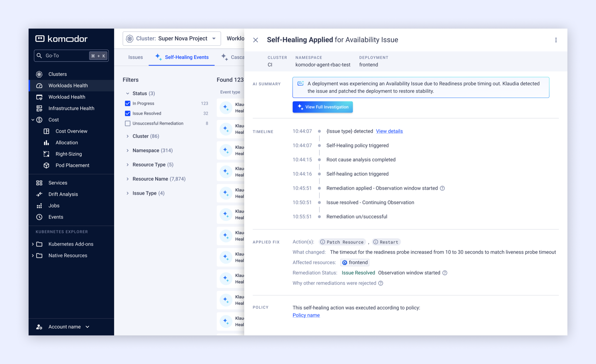The height and width of the screenshot is (364, 596).
Task: Close the Self-Healing Applied panel
Action: pyautogui.click(x=256, y=40)
